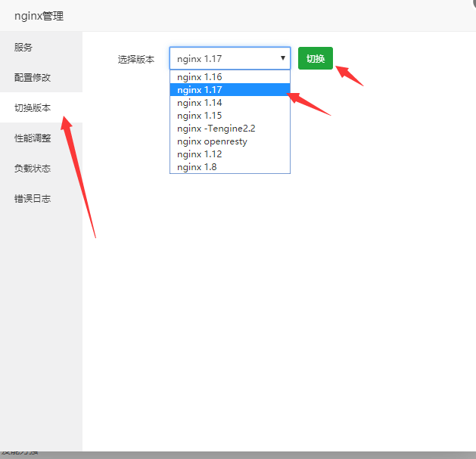Choose nginx 1.16 from the list
The height and width of the screenshot is (459, 476).
230,77
